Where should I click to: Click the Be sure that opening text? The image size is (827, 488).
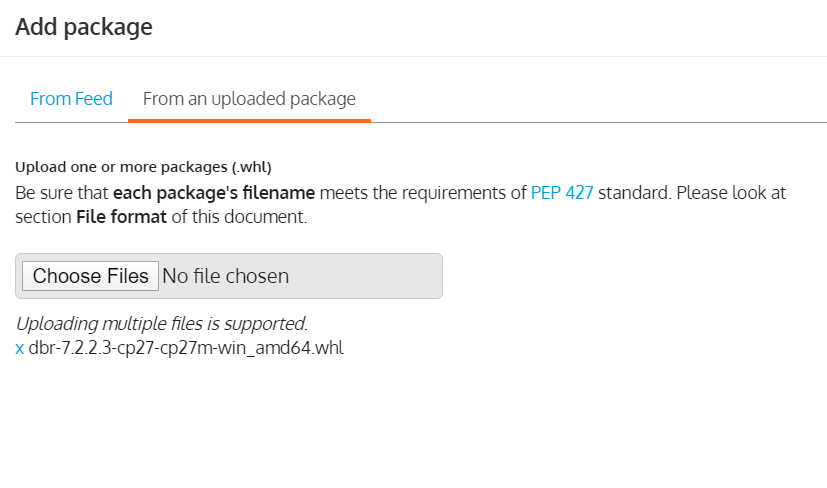(x=62, y=193)
